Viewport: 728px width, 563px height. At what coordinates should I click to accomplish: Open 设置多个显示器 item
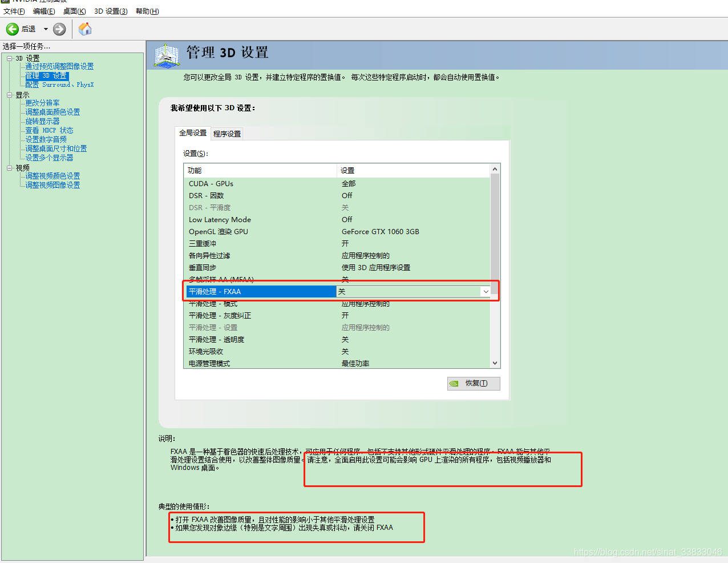pos(49,158)
